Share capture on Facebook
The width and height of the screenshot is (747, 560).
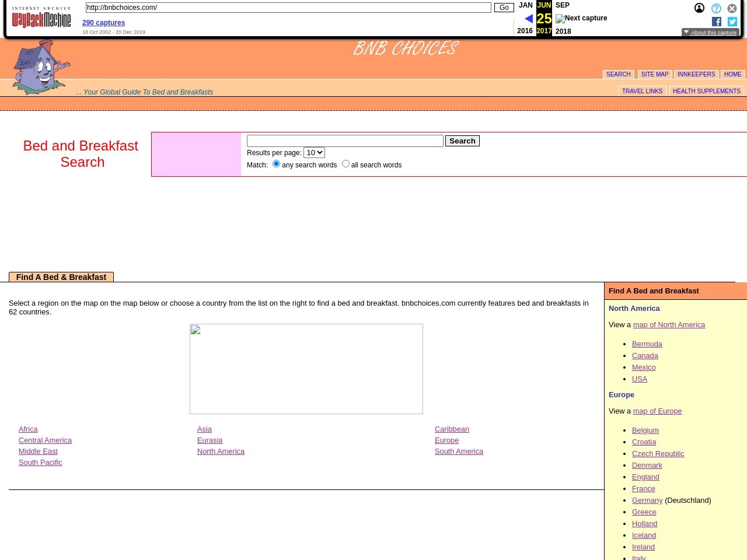pyautogui.click(x=717, y=22)
